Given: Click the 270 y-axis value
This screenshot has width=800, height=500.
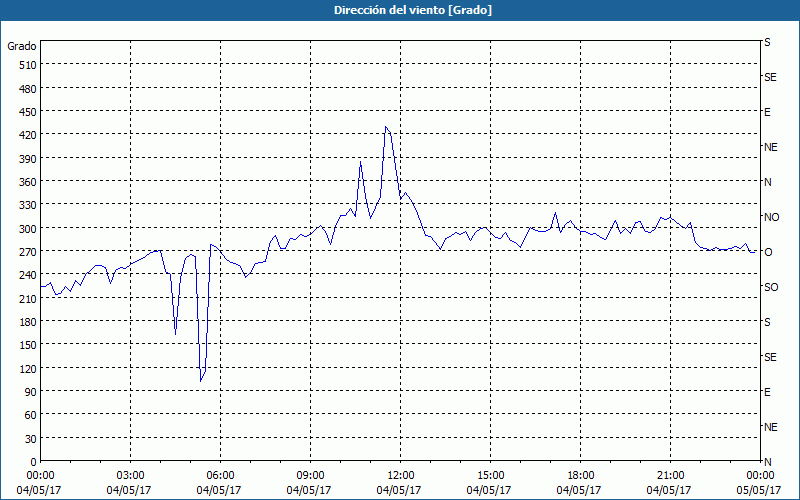Looking at the screenshot, I should [28, 252].
